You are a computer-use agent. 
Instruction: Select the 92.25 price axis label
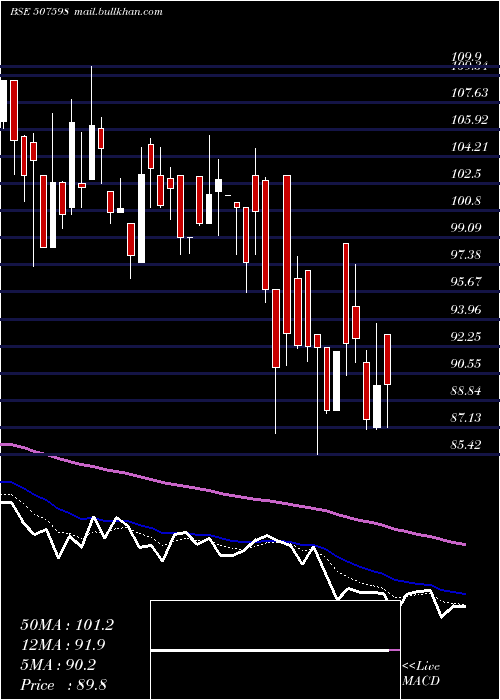click(x=467, y=337)
